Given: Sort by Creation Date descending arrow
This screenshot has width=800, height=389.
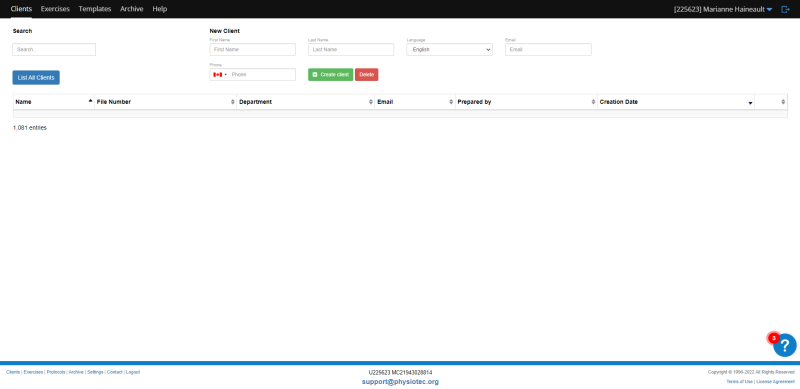Looking at the screenshot, I should 750,103.
